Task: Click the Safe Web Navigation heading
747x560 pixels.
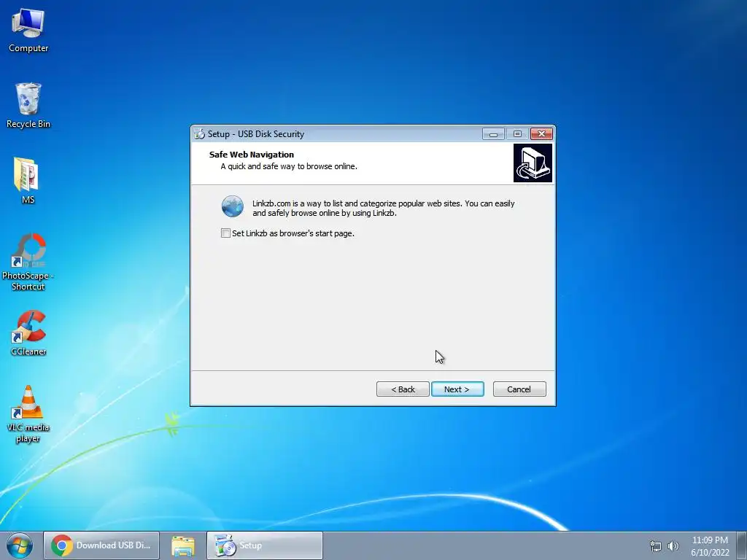Action: tap(252, 155)
